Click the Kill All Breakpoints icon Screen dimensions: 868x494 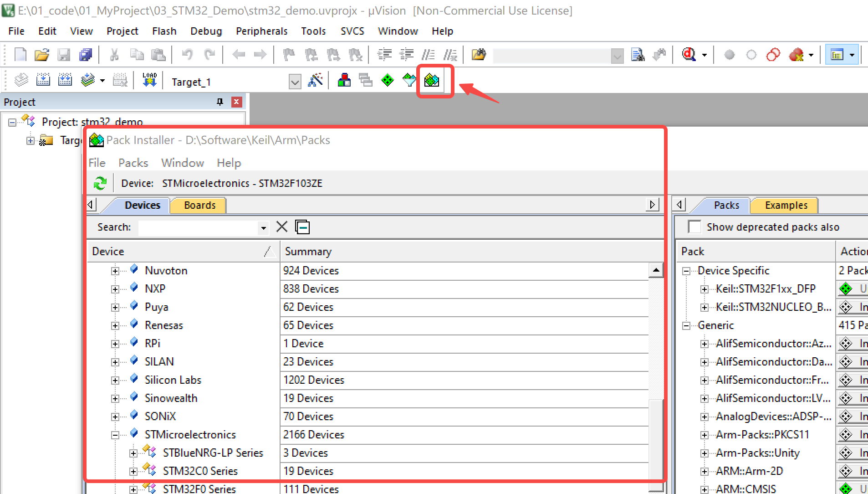[797, 55]
